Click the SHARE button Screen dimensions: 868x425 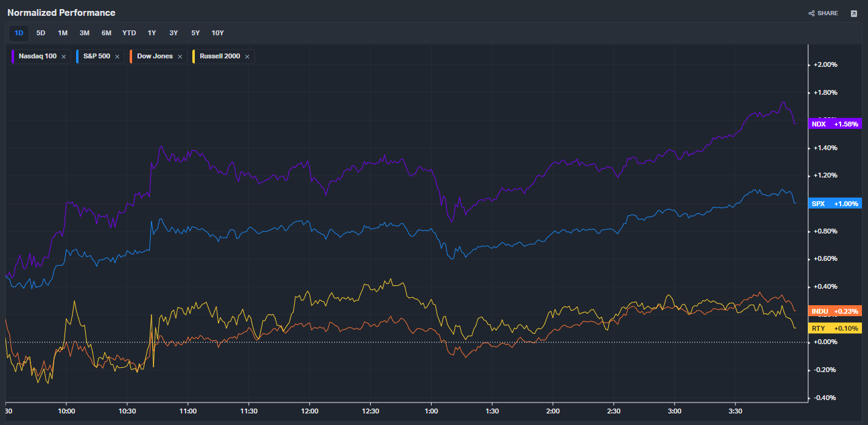(823, 13)
